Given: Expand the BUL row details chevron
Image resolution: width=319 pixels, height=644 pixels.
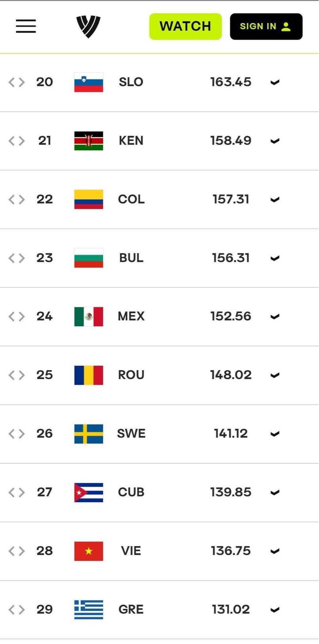Looking at the screenshot, I should (275, 258).
